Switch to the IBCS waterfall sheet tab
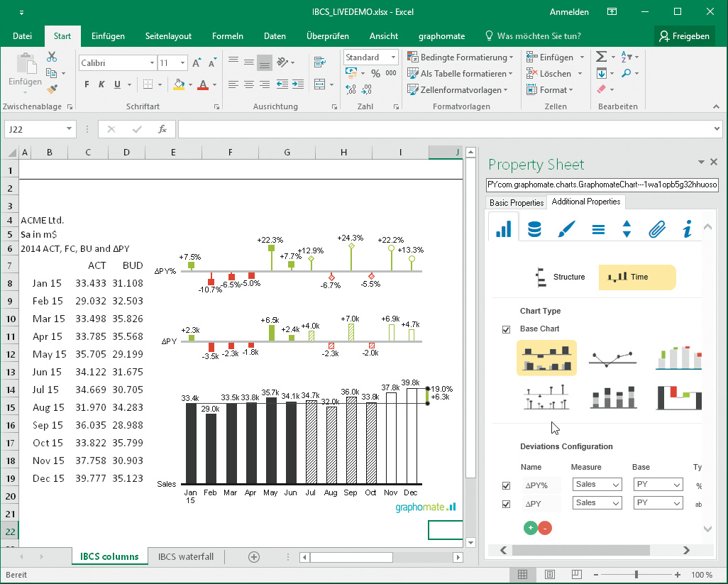This screenshot has width=728, height=584. coord(186,556)
